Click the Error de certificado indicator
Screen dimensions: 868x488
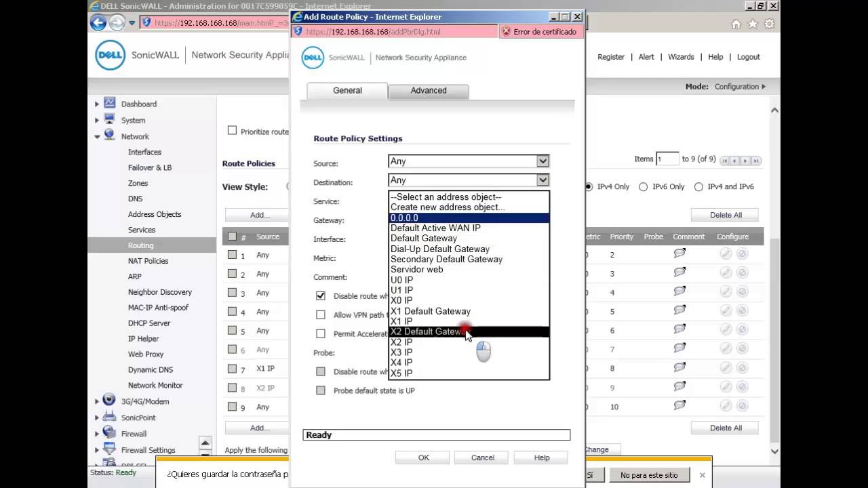point(540,32)
